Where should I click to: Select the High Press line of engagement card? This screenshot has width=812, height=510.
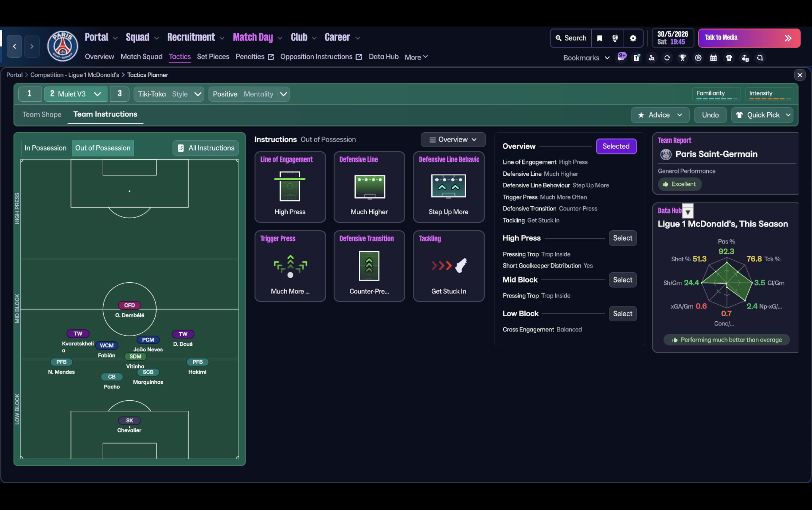[x=290, y=187]
